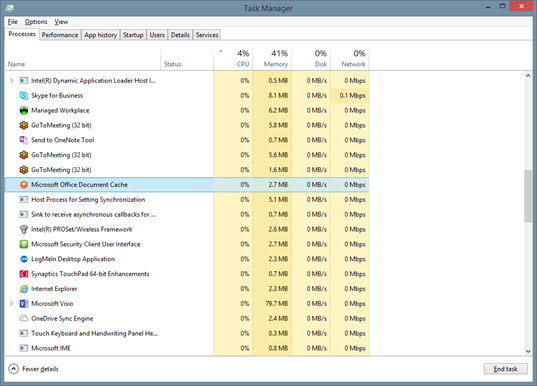
Task: Switch to the Details tab
Action: 180,35
